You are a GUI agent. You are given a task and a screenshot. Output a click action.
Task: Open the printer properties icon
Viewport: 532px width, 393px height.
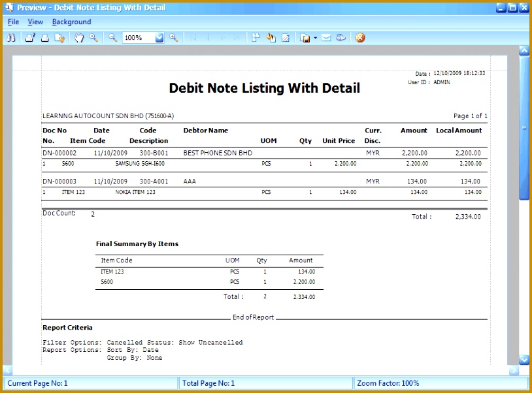click(x=29, y=37)
